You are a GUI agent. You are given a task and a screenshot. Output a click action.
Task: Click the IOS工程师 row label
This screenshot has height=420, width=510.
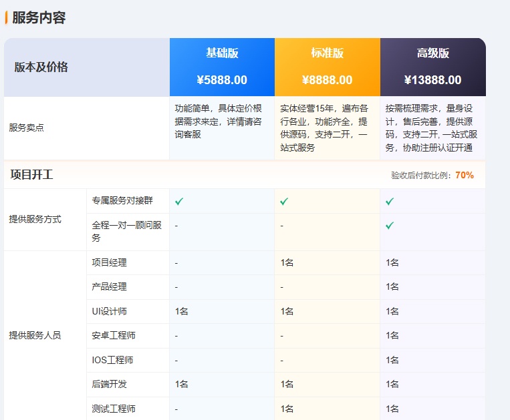pyautogui.click(x=112, y=360)
